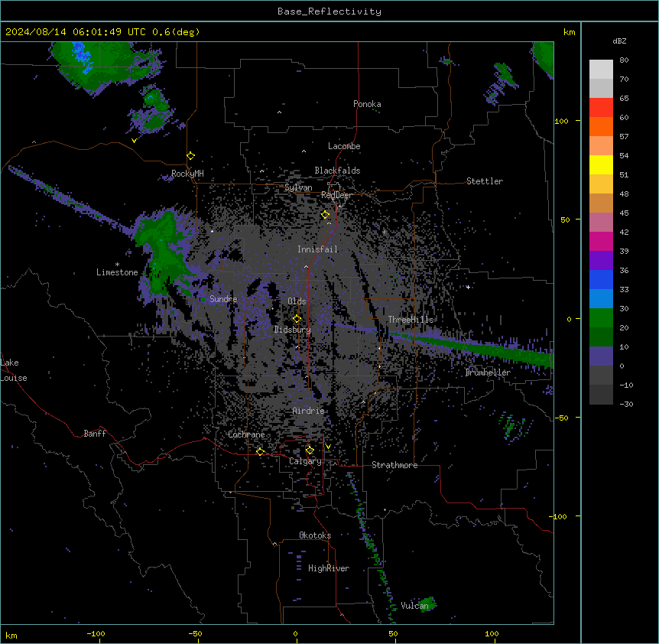Click the RockyMH label

(x=187, y=174)
